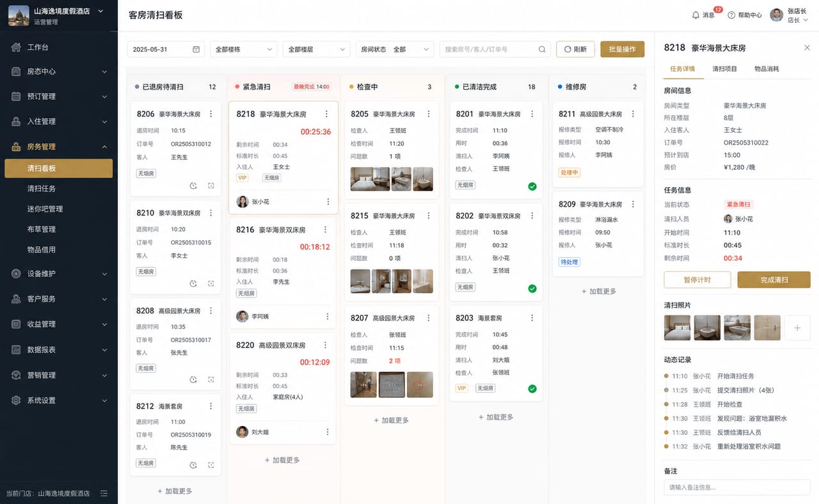
Task: Load more in the 检查中 column
Action: click(391, 420)
